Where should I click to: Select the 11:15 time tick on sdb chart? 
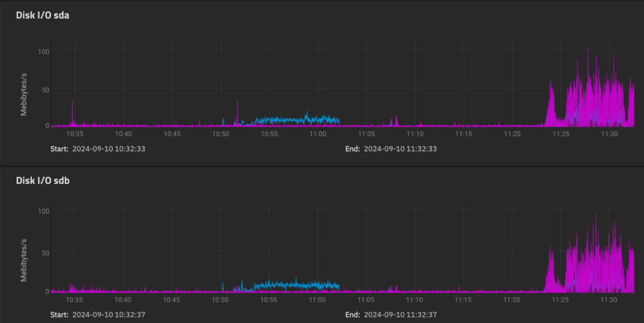coord(464,300)
